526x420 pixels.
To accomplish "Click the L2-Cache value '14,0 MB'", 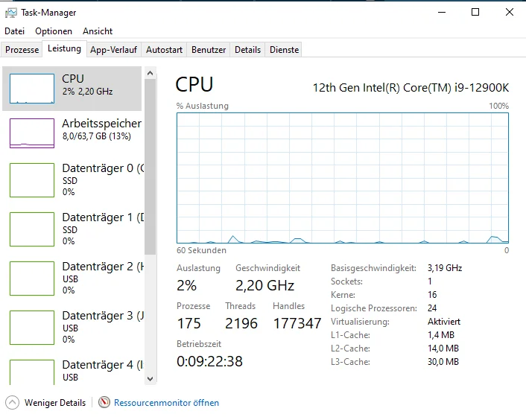I will (x=443, y=349).
